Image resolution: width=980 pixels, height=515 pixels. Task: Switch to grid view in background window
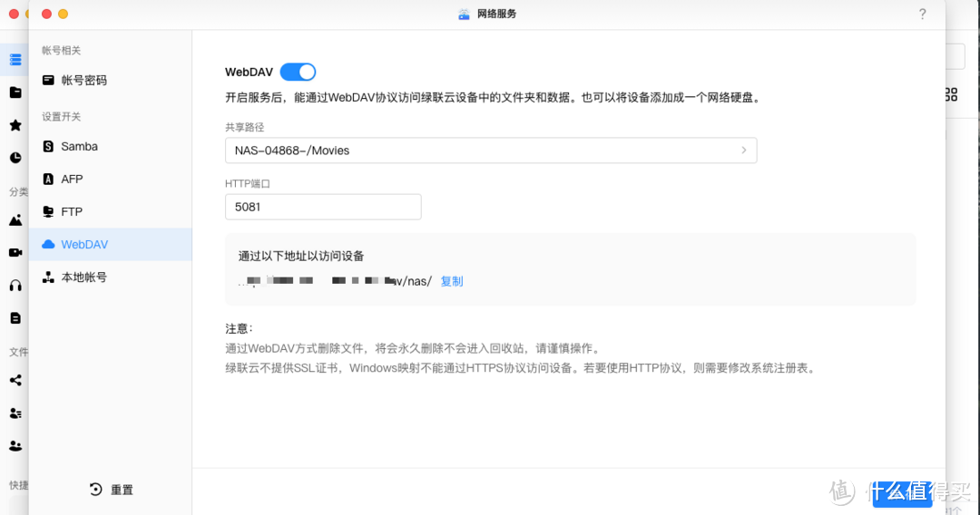point(951,95)
